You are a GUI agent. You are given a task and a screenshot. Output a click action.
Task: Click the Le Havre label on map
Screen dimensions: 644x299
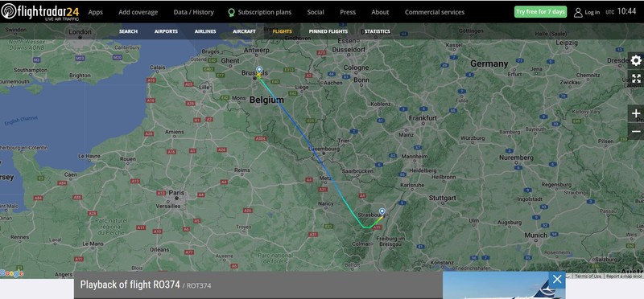[x=89, y=156]
